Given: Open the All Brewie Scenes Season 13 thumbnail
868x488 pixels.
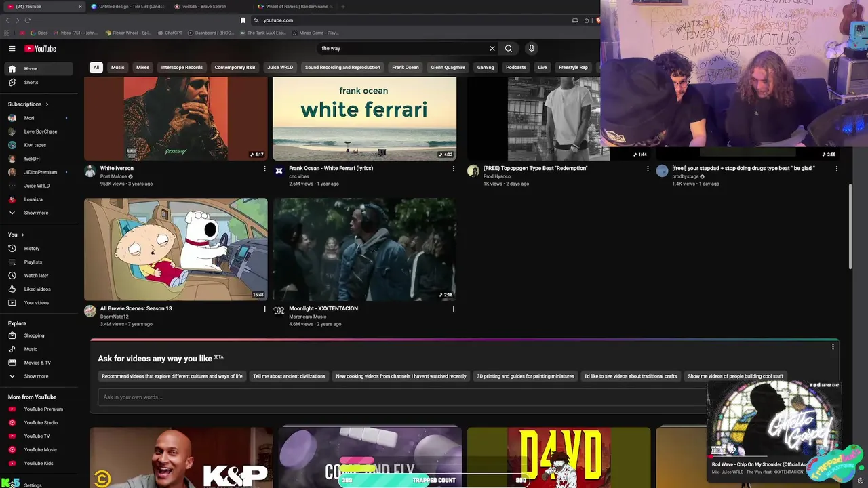Looking at the screenshot, I should tap(176, 249).
